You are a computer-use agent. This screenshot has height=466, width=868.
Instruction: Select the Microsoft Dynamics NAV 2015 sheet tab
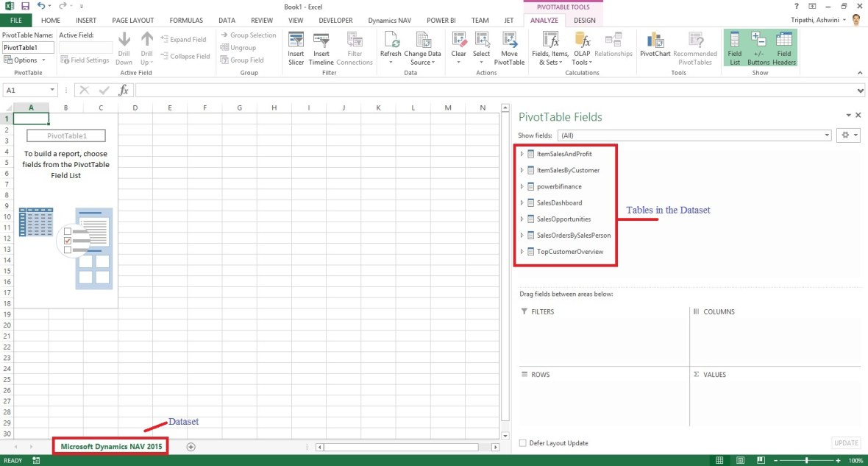(x=110, y=446)
